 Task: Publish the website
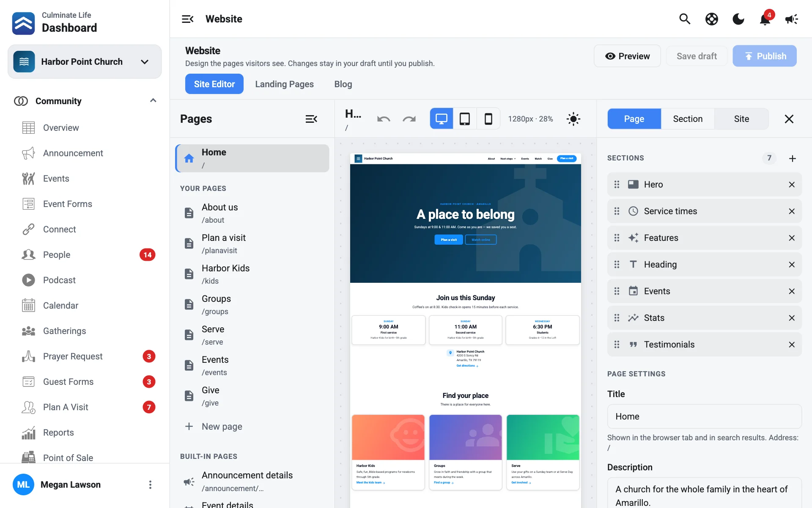(x=765, y=56)
